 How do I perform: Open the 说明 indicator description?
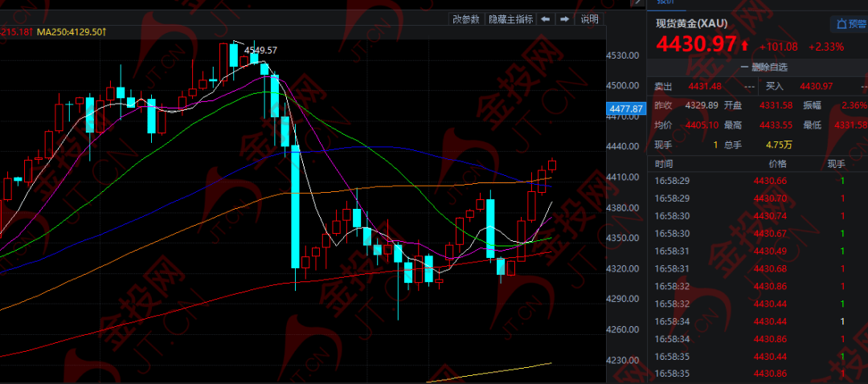[589, 19]
